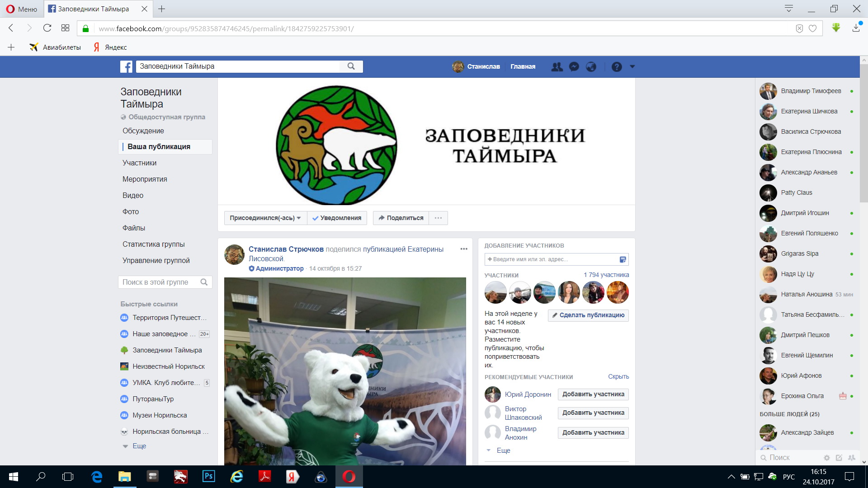The height and width of the screenshot is (488, 868).
Task: Select Ваша публикация in group menu
Action: (x=165, y=146)
